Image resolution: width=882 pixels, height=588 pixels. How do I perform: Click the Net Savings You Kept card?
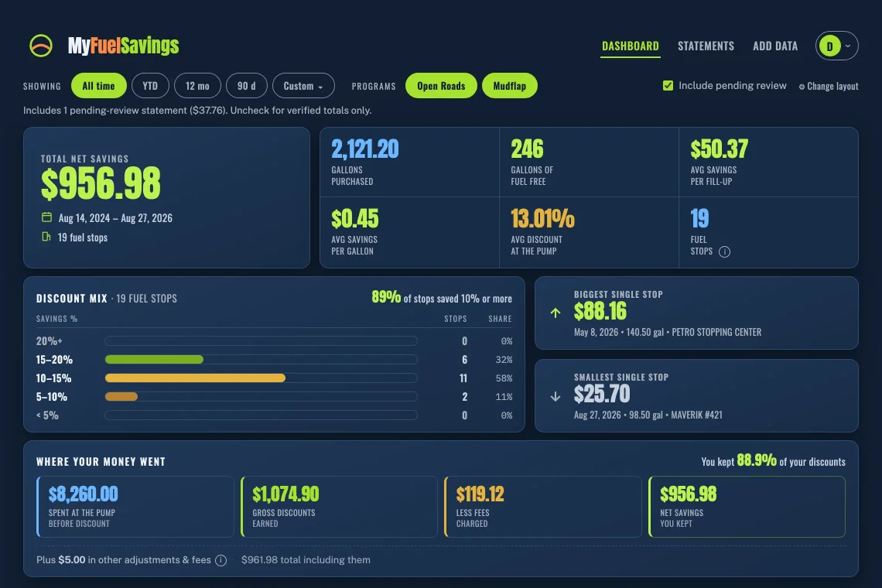[747, 507]
